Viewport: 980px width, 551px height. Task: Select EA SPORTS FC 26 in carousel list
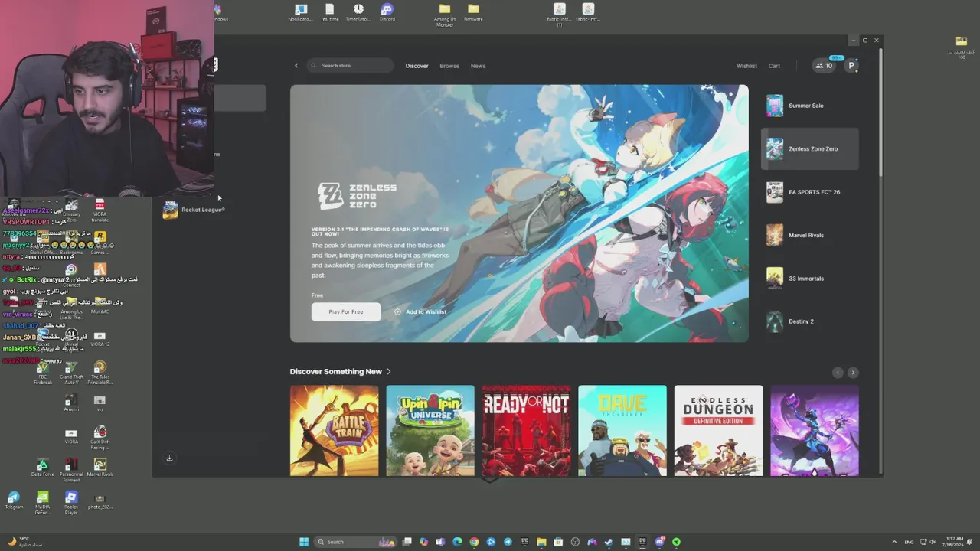[810, 192]
